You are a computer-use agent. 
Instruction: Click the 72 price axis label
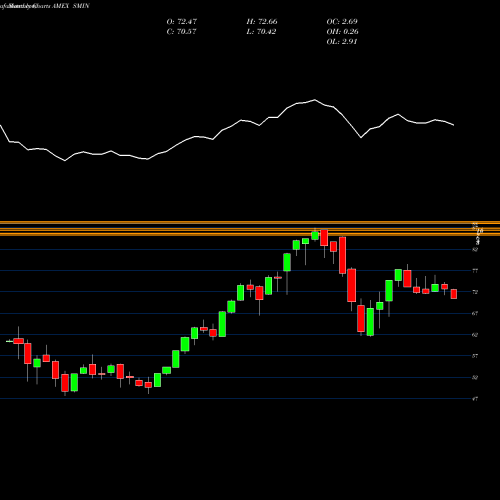(x=476, y=292)
